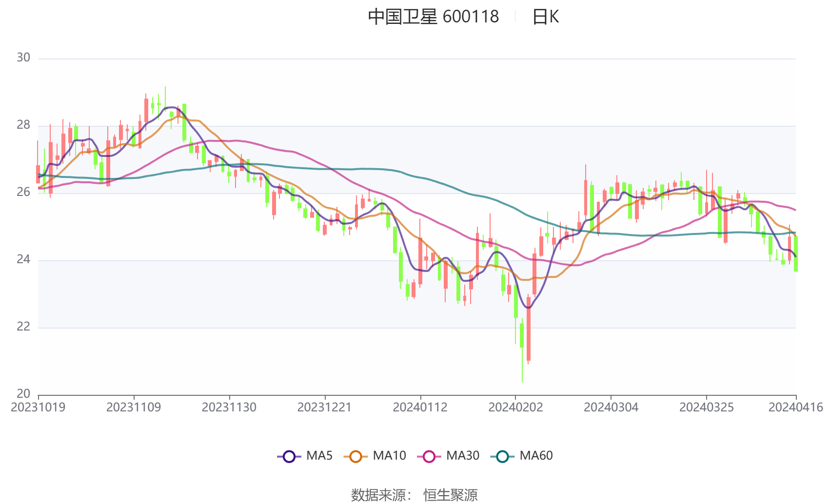Click the 22 price axis label
The width and height of the screenshot is (829, 504).
pyautogui.click(x=23, y=327)
